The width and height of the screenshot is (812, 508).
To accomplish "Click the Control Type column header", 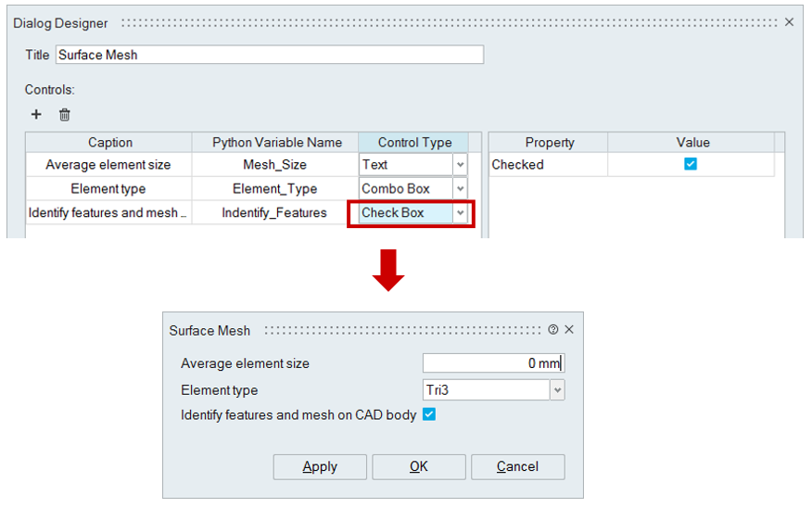I will (414, 143).
